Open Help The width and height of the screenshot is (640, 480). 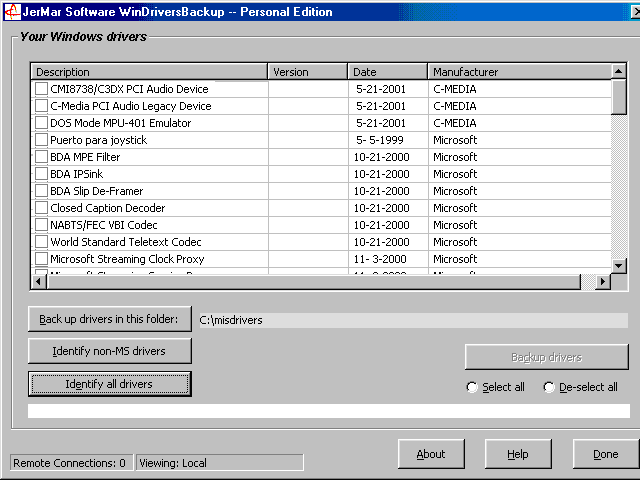pos(518,454)
